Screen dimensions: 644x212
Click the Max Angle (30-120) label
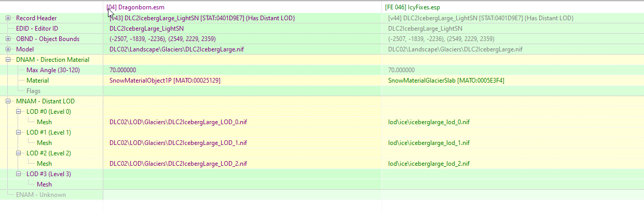click(x=53, y=70)
